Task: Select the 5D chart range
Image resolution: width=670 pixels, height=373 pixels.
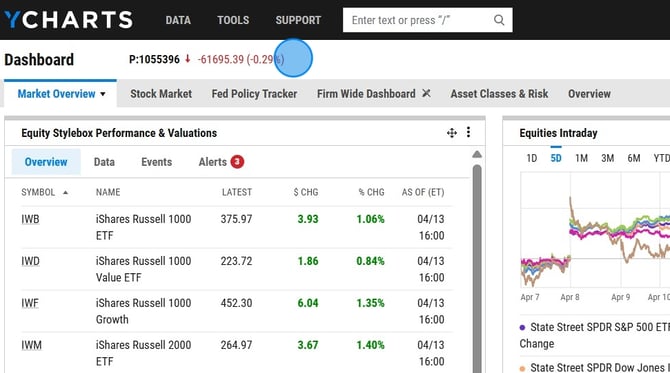Action: pos(556,159)
